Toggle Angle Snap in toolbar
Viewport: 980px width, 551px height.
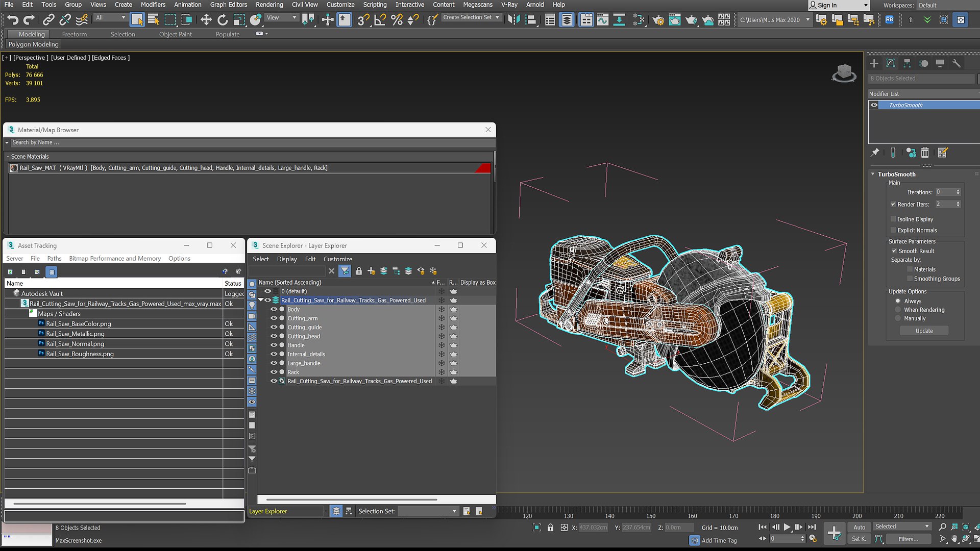[x=380, y=20]
